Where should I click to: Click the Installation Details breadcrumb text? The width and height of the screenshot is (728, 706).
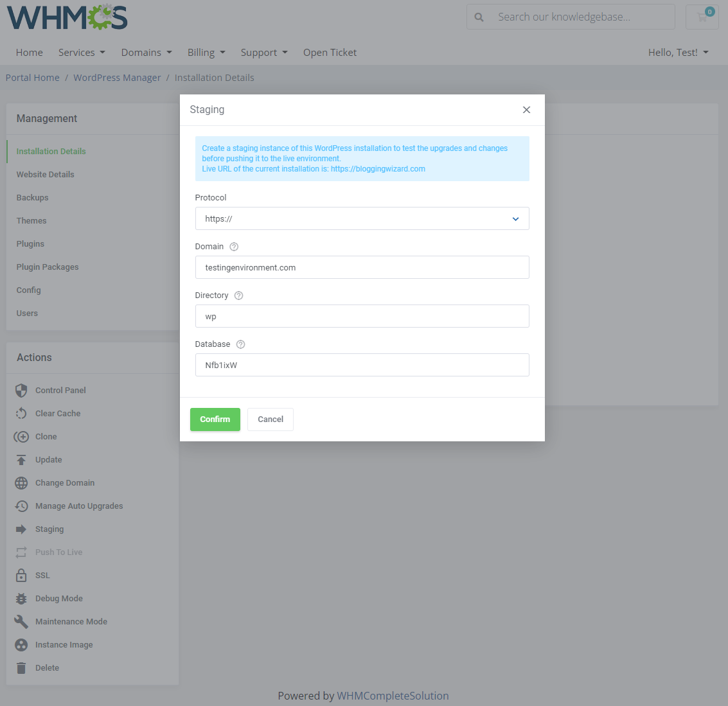(x=215, y=78)
